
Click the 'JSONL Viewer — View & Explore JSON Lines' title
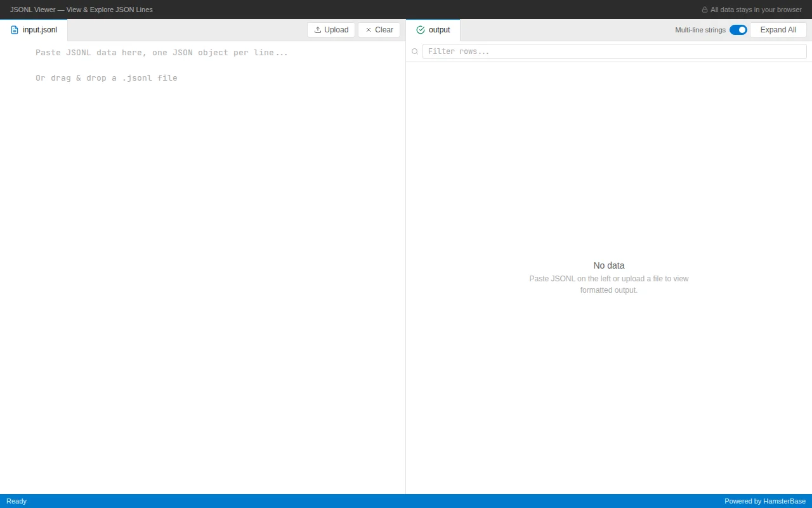tap(81, 10)
